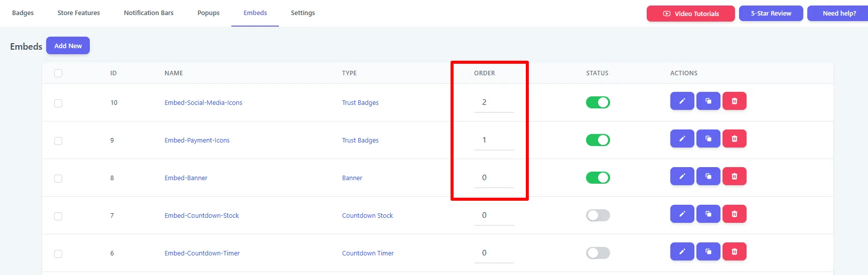Edit the Embed-Countdown-Stock entry
The image size is (868, 275).
pos(682,214)
